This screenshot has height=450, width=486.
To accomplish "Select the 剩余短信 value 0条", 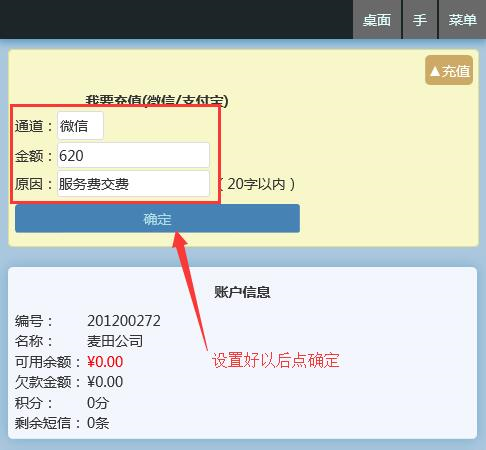I will (98, 423).
